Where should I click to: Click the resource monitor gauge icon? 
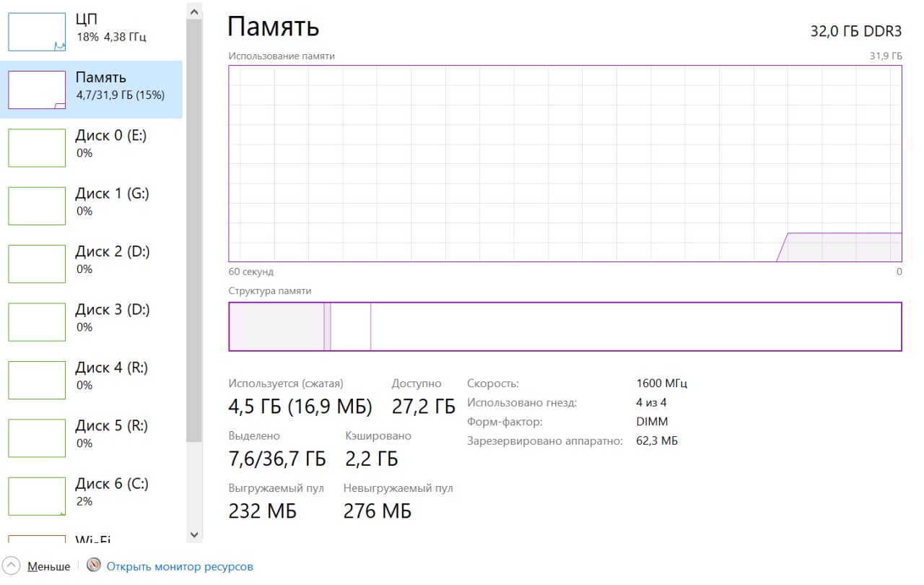pyautogui.click(x=93, y=565)
